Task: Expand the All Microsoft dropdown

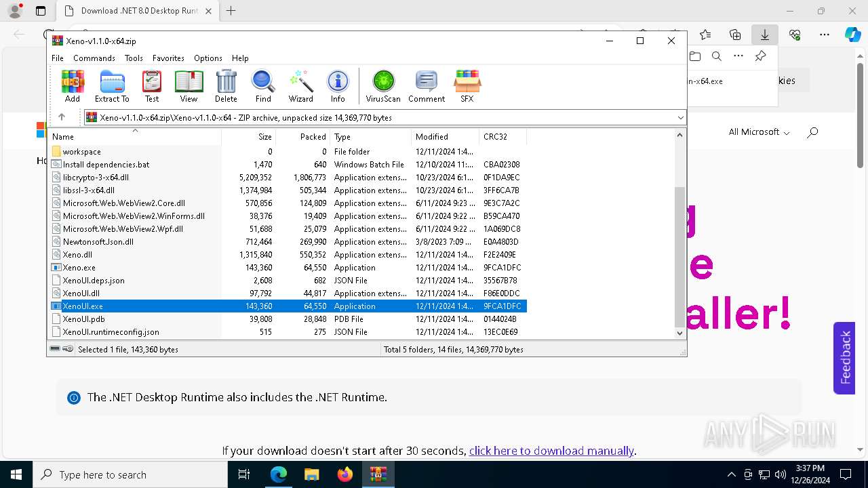Action: pyautogui.click(x=759, y=132)
